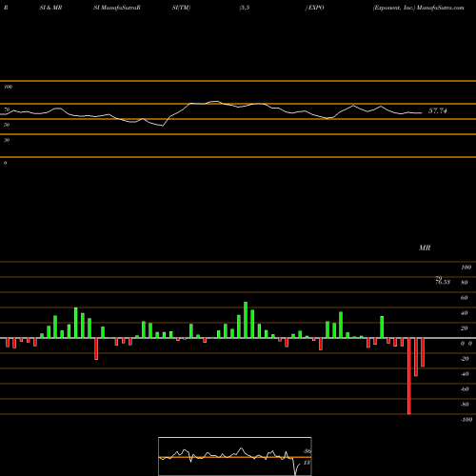Click the MR axis label -80
The image size is (476, 476).
(x=465, y=405)
